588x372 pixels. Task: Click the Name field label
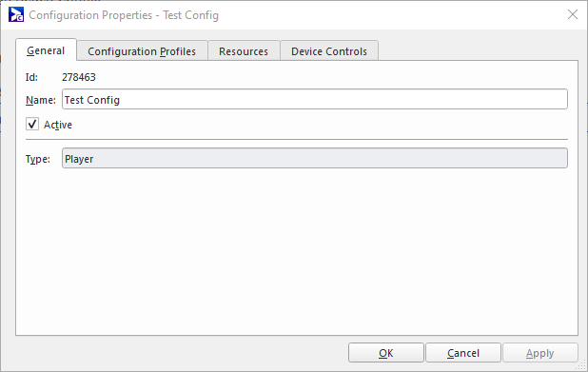[41, 100]
